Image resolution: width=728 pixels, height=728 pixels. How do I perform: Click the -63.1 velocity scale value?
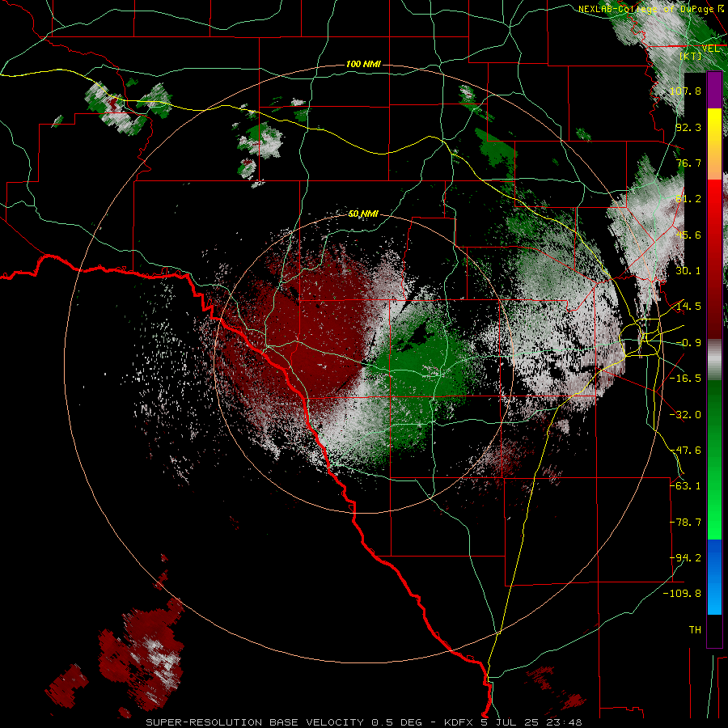pos(685,486)
